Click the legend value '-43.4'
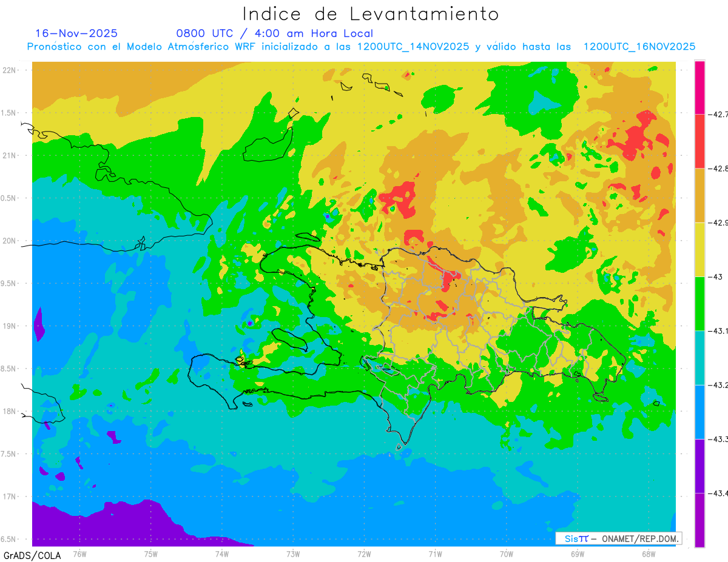 [x=718, y=493]
